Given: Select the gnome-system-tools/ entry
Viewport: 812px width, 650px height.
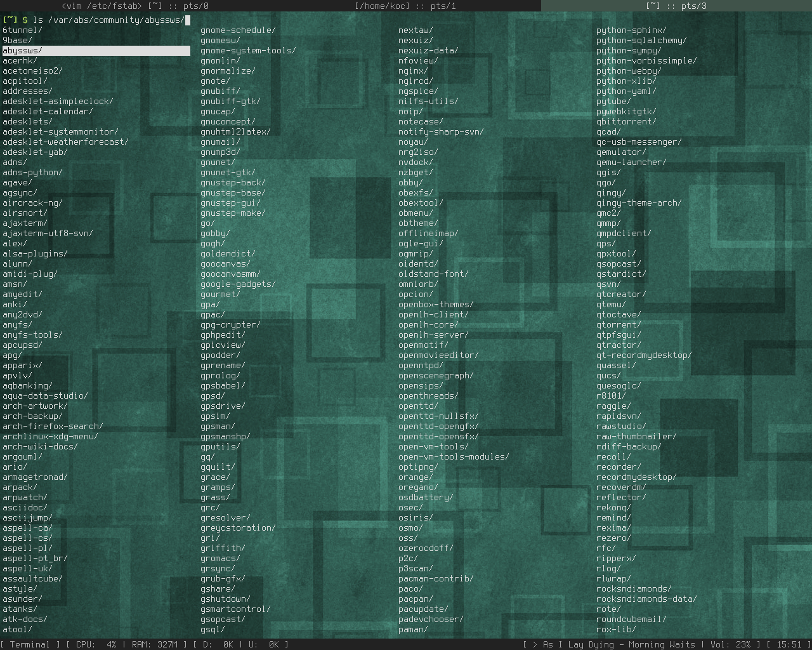Looking at the screenshot, I should (x=248, y=50).
